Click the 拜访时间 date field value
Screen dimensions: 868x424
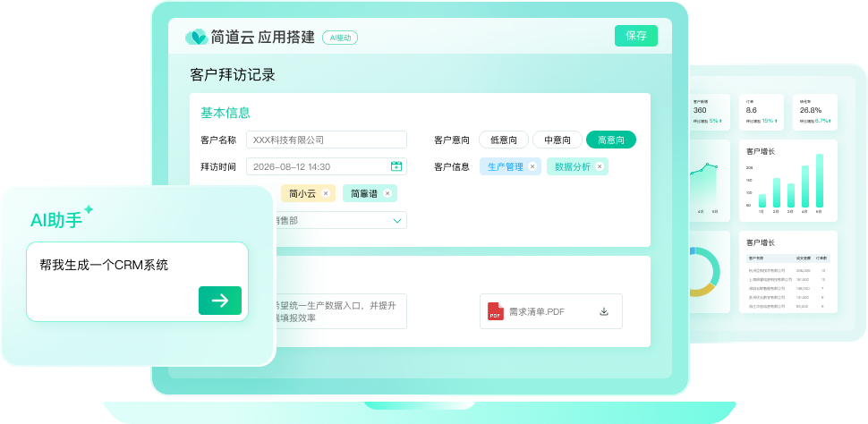(x=292, y=166)
